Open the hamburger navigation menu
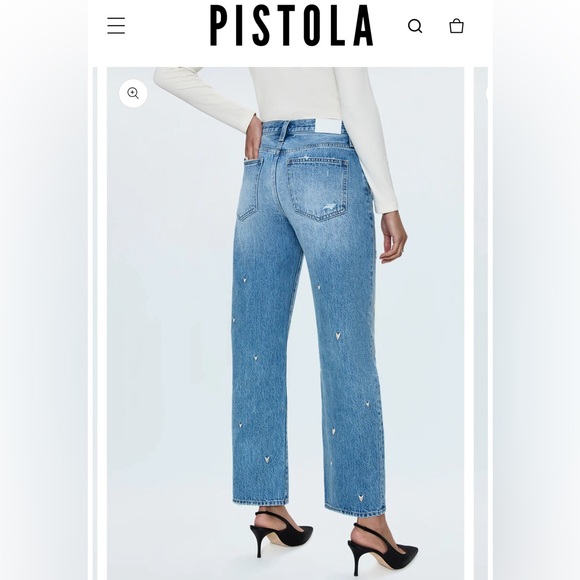This screenshot has width=580, height=580. click(116, 26)
